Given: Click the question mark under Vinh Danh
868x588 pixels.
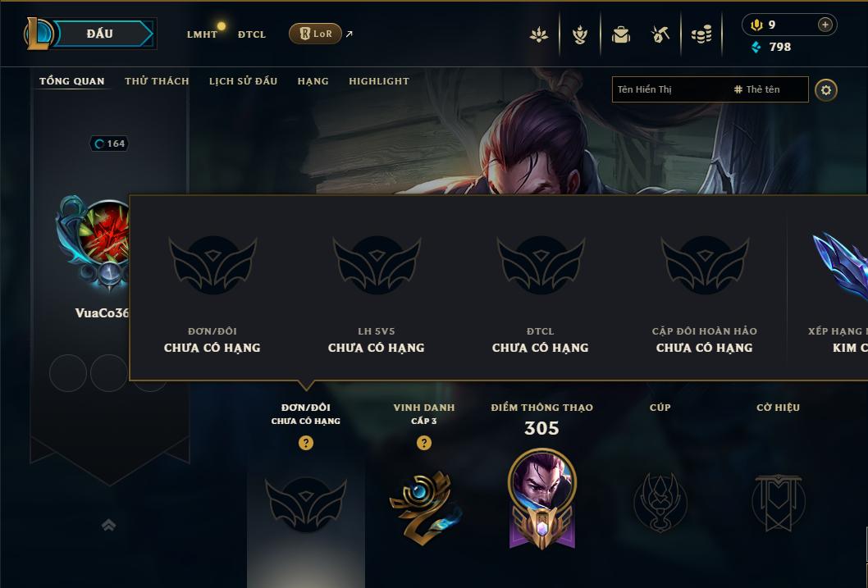Looking at the screenshot, I should (x=423, y=443).
